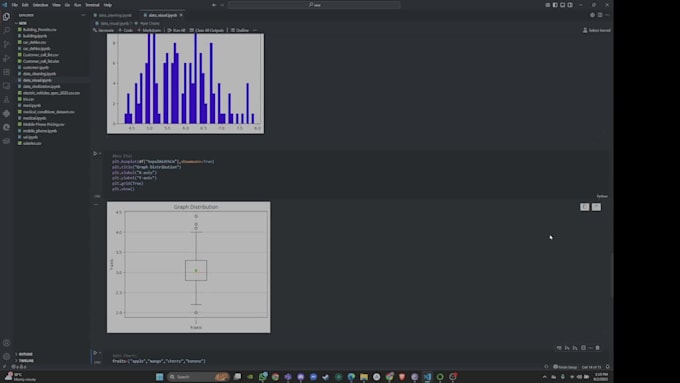Show hidden system tray icons
The width and height of the screenshot is (680, 383).
pyautogui.click(x=545, y=376)
